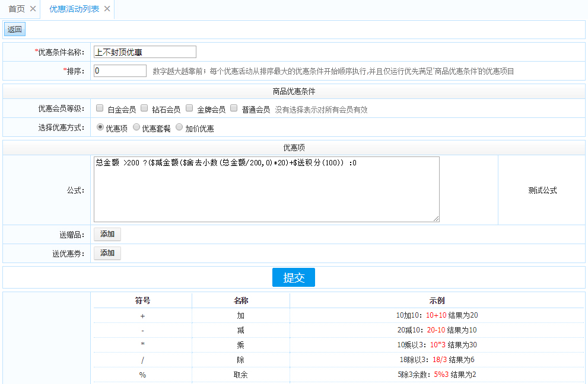Check the 普通会员 checkbox
588x384 pixels.
234,108
